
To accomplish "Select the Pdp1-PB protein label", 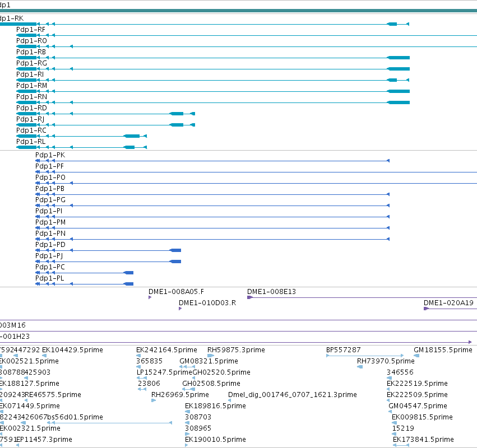I will (50, 189).
